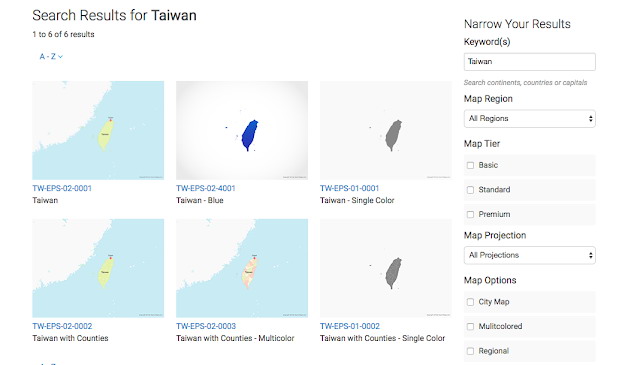
Task: Enable the Premium map tier checkbox
Action: tap(470, 214)
